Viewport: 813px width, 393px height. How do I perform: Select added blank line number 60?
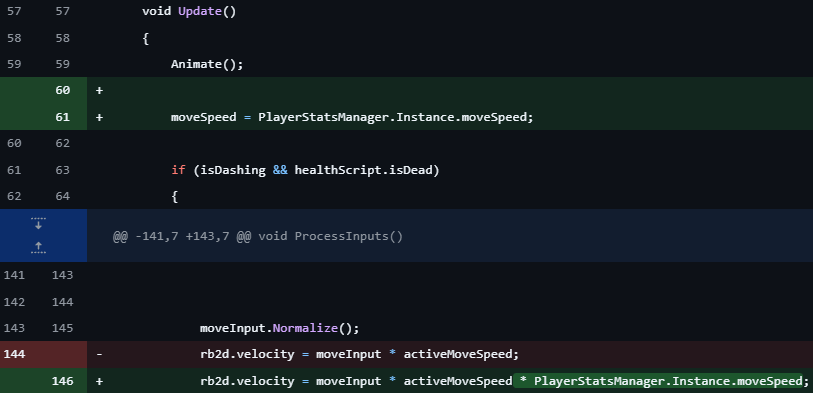pyautogui.click(x=62, y=90)
